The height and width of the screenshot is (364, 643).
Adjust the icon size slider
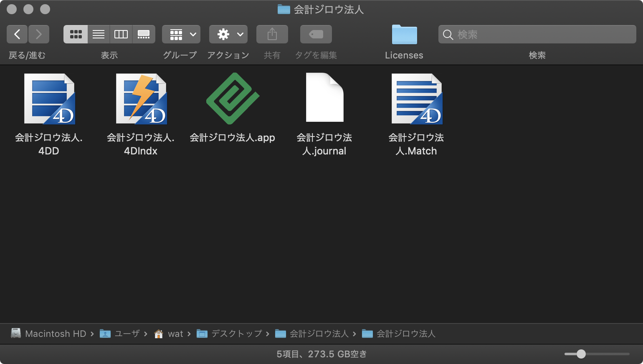(x=581, y=354)
